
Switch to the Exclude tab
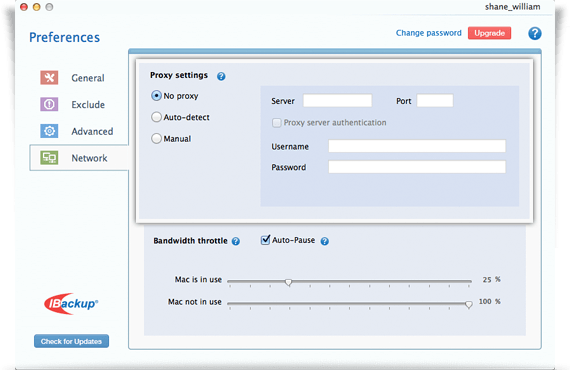click(x=88, y=105)
